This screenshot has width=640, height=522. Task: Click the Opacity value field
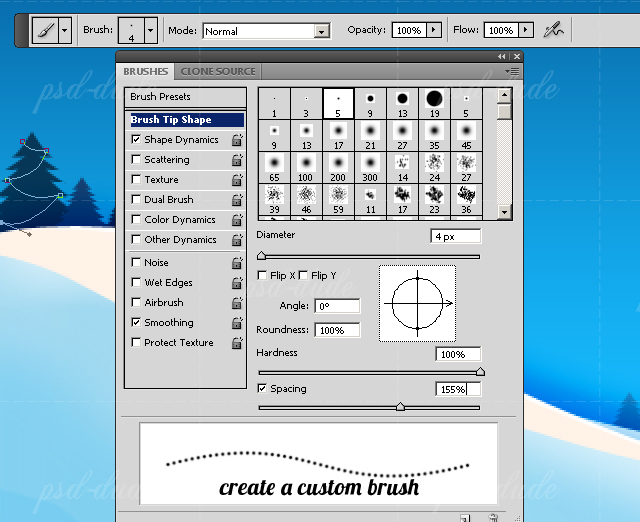tap(409, 30)
